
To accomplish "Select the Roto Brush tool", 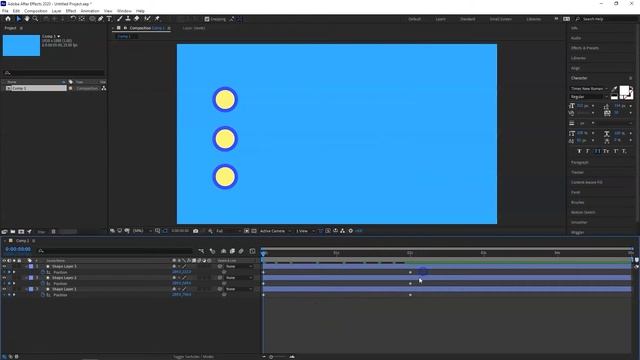I will click(147, 19).
